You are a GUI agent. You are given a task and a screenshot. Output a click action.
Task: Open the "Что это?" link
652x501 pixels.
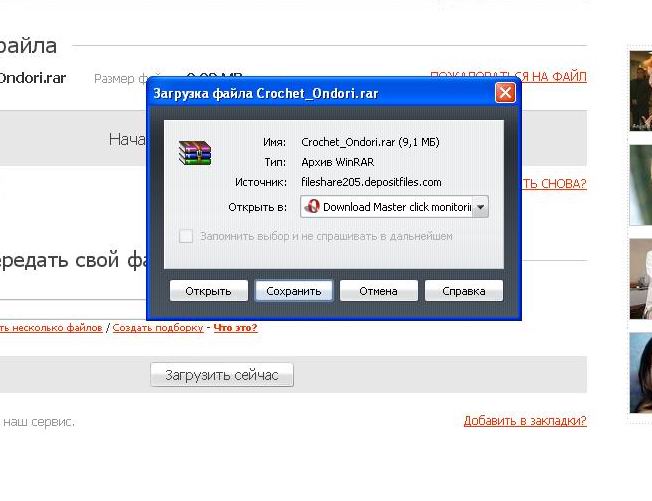(235, 328)
